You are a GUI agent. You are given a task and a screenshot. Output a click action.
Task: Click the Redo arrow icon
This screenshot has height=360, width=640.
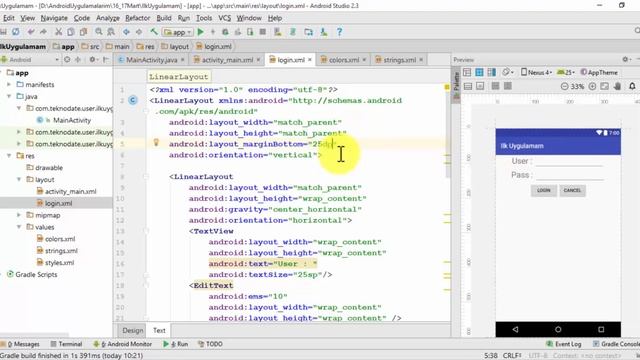point(43,32)
